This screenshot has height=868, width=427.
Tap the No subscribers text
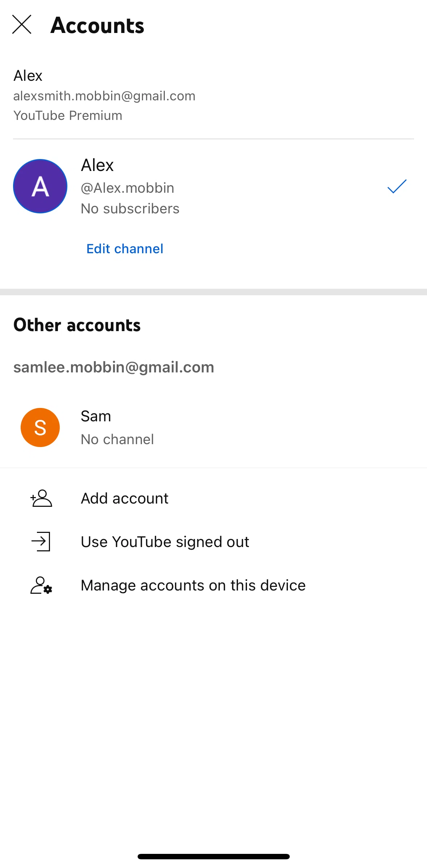(130, 209)
